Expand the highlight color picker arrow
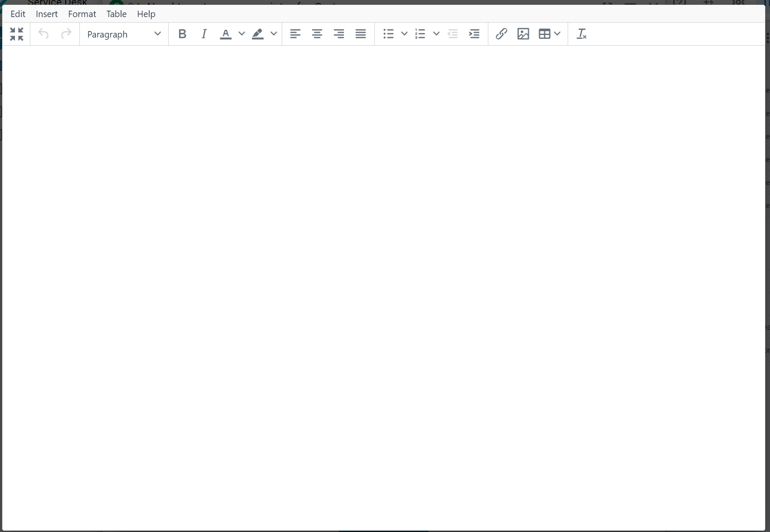Viewport: 770px width, 532px height. point(274,34)
